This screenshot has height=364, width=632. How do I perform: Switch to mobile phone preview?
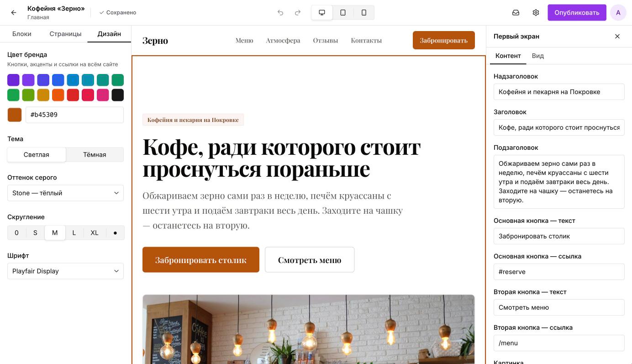click(364, 13)
